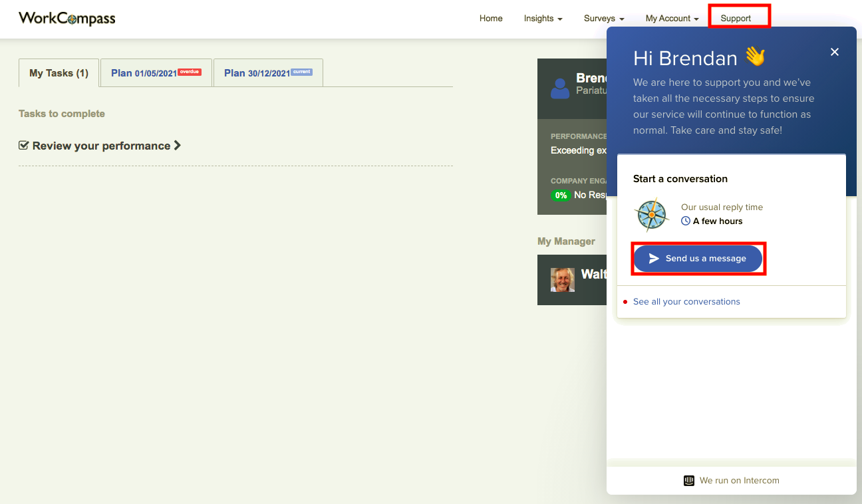Click the 0% company engagement indicator
Viewport: 862px width, 504px height.
(x=561, y=195)
